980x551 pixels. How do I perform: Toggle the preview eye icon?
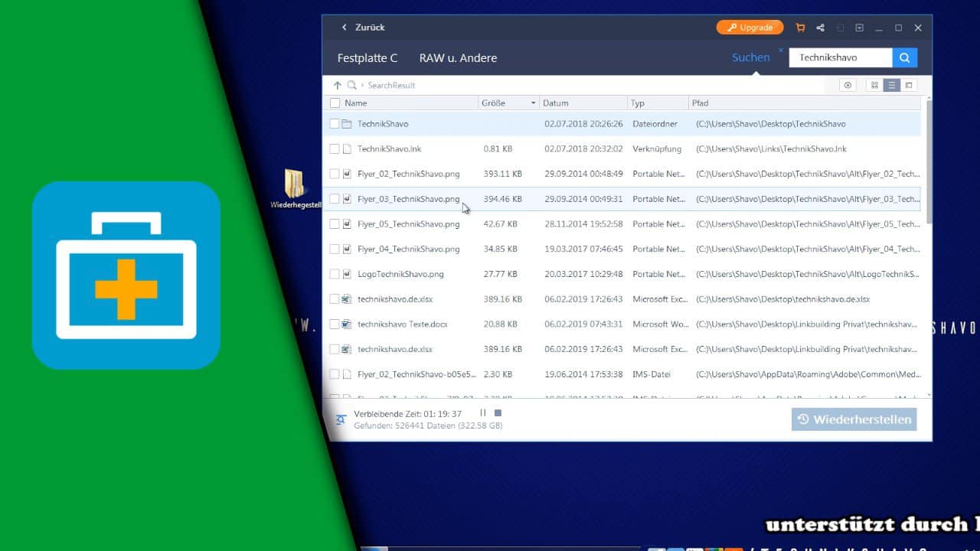[x=848, y=86]
